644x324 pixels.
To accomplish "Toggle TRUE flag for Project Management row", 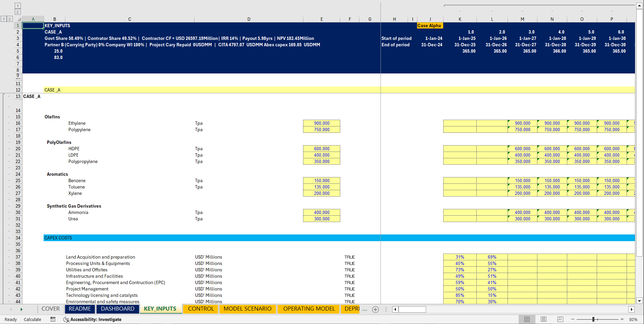I will 350,289.
